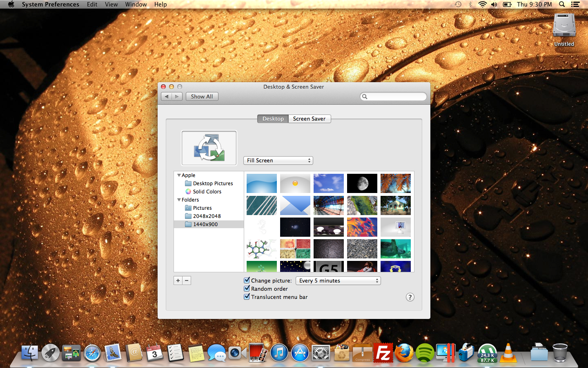Open App Store icon in Dock
Screen dimensions: 588x368
pos(300,352)
